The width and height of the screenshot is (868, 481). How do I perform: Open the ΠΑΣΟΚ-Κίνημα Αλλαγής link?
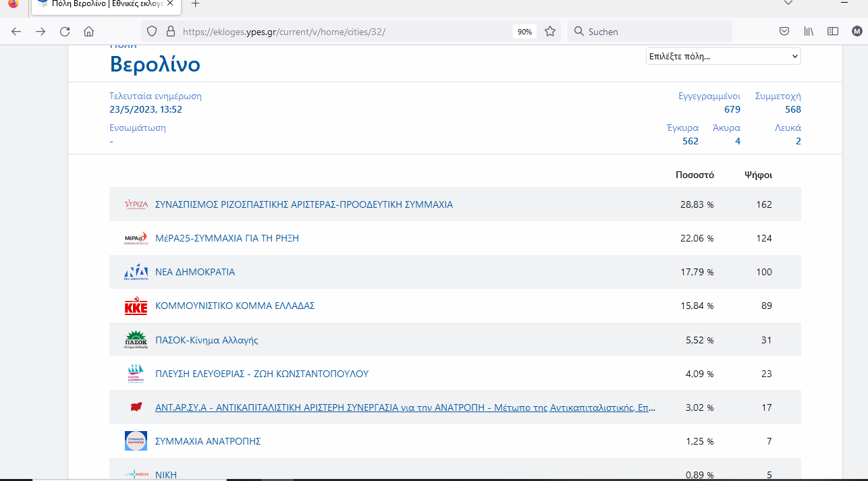[207, 340]
